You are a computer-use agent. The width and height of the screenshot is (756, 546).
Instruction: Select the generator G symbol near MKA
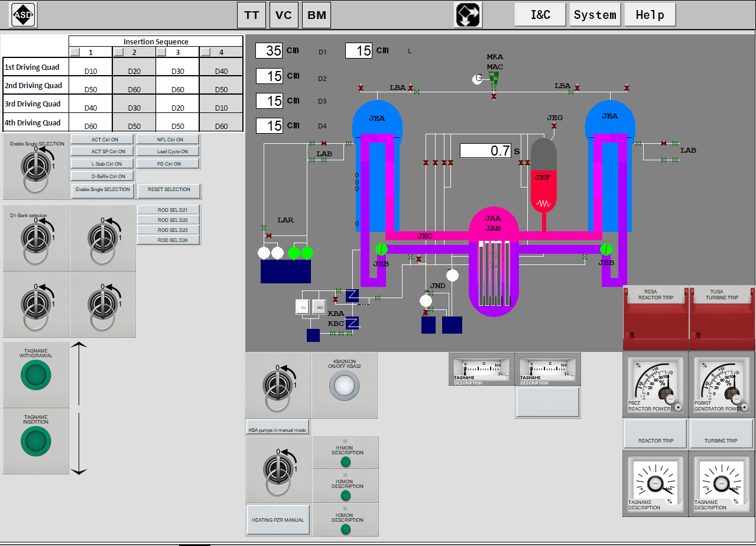478,79
